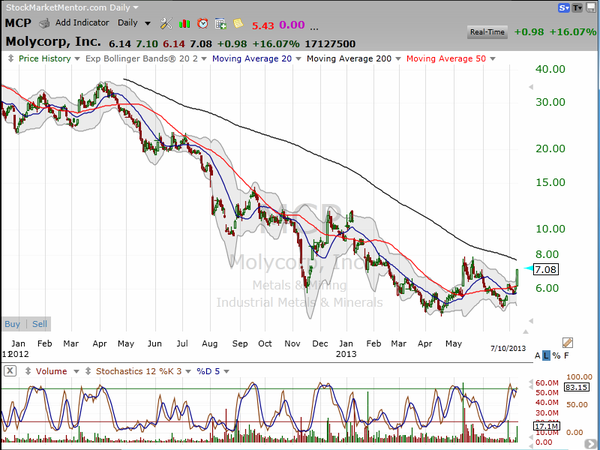This screenshot has height=450, width=600.
Task: Click the Sell button
Action: click(39, 324)
